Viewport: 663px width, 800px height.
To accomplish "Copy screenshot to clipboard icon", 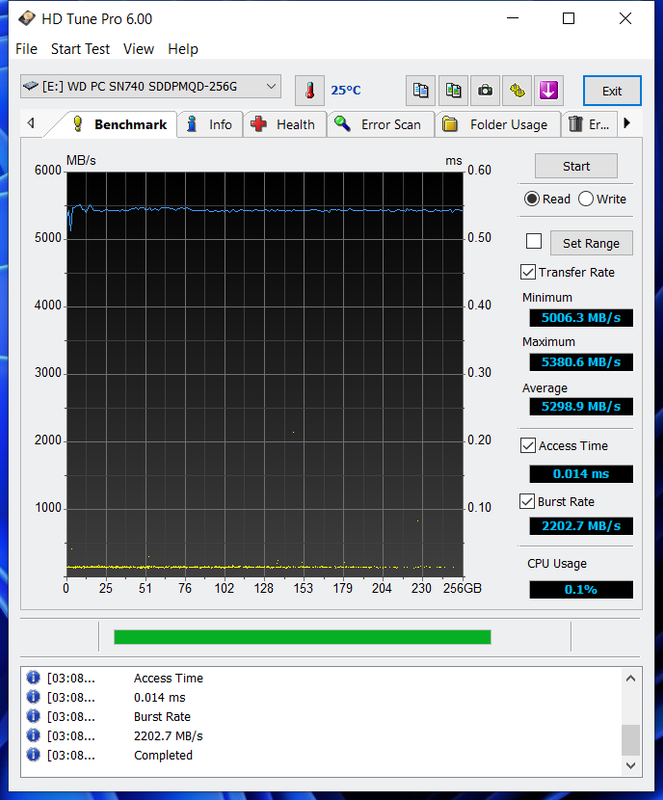I will tap(453, 91).
